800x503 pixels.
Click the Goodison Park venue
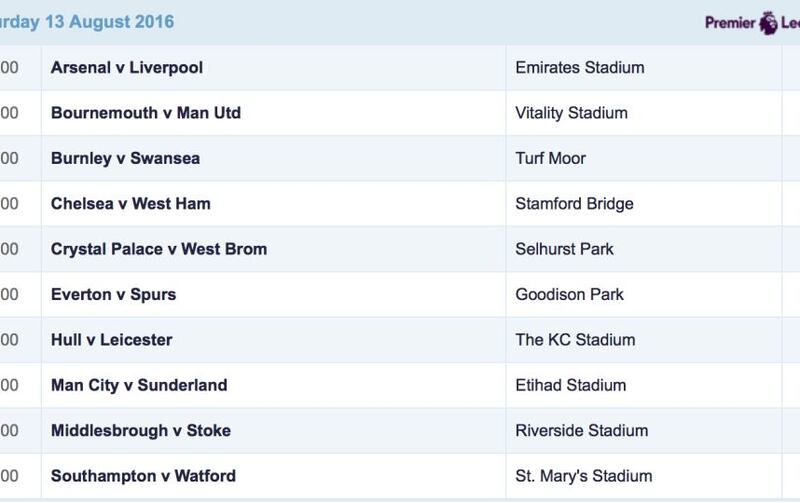coord(569,294)
